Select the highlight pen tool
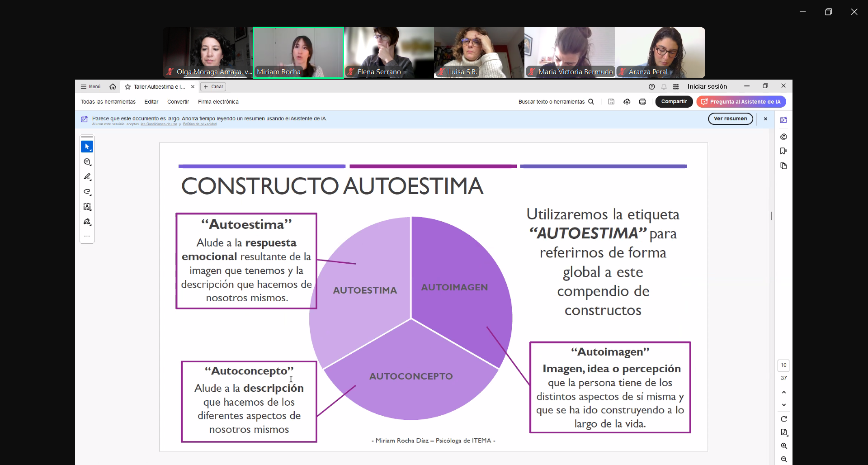 87,177
